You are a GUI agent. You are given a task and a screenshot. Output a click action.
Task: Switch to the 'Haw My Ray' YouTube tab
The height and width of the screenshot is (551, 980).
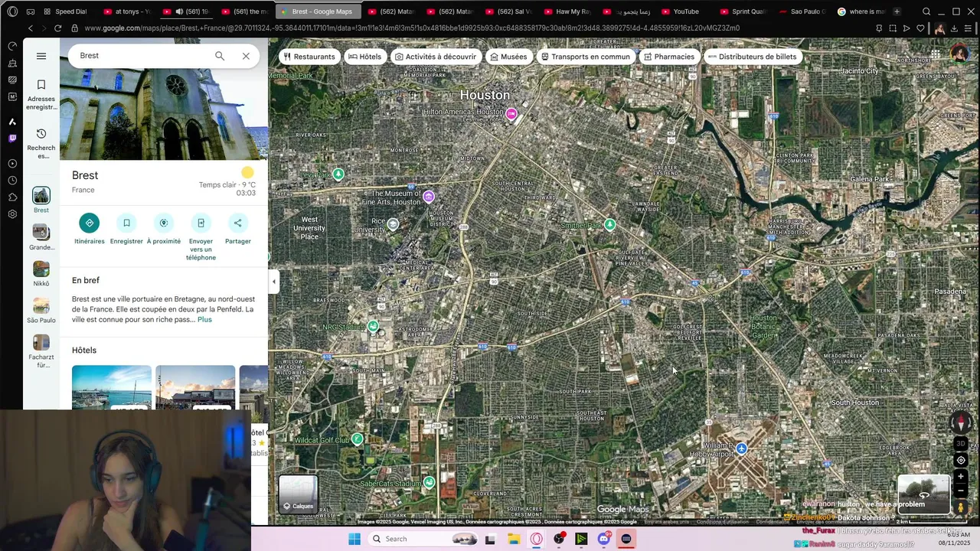tap(567, 11)
